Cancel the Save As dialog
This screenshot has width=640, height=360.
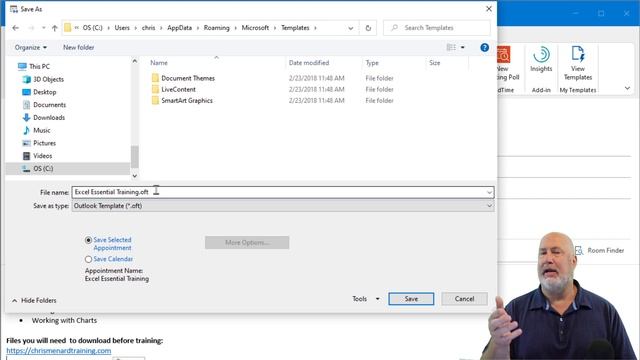click(x=464, y=299)
